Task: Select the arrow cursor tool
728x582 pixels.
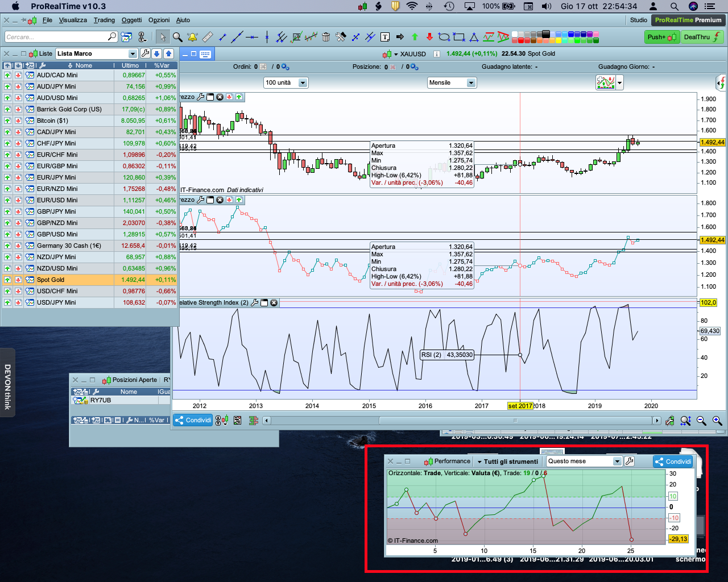Action: point(163,37)
